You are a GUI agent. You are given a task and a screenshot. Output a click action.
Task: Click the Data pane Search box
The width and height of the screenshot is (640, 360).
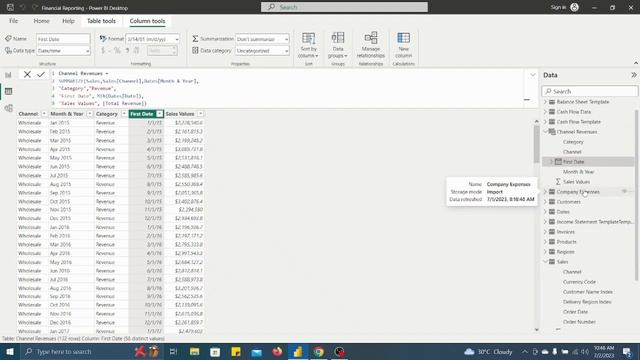[x=589, y=91]
